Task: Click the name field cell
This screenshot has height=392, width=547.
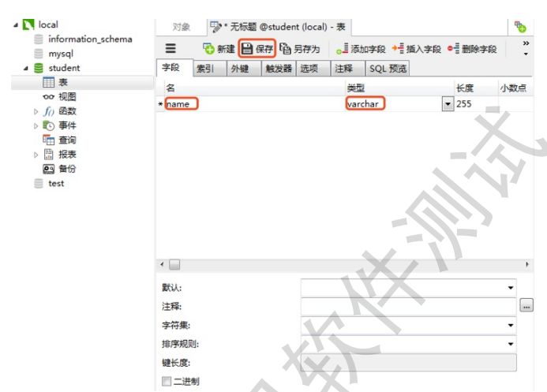Action: [255, 104]
